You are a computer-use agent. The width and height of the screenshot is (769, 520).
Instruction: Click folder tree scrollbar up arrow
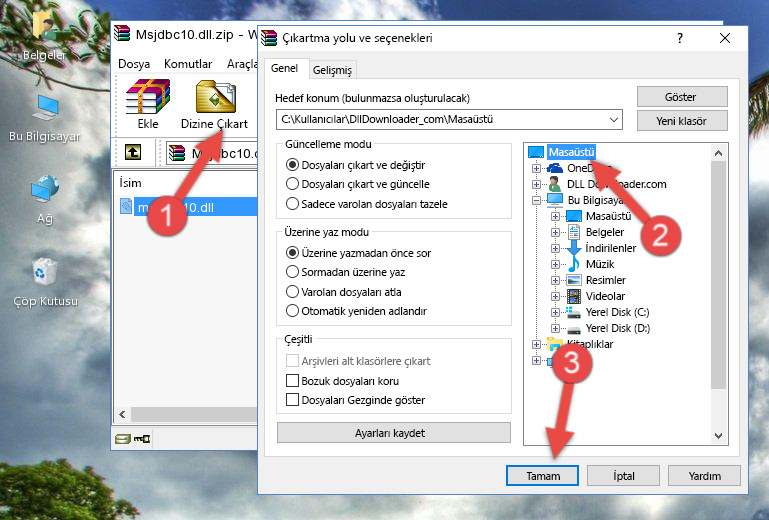coord(718,153)
